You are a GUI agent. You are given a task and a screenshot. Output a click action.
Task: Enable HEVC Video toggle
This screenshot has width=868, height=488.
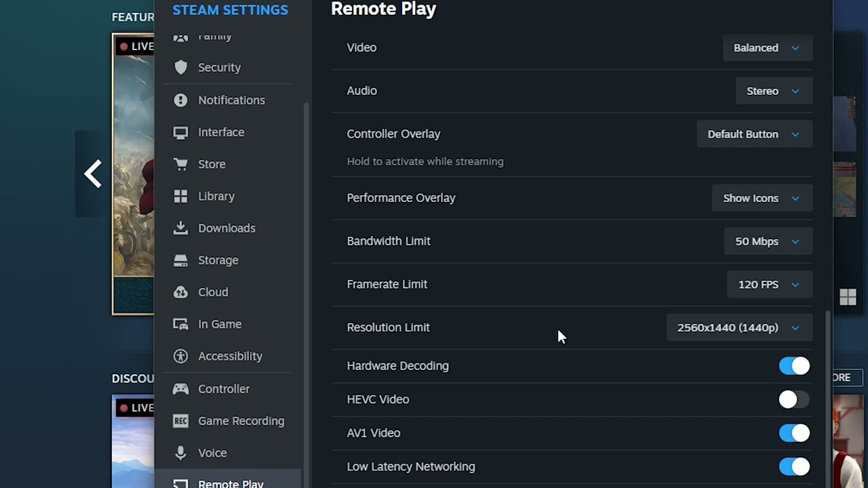(794, 399)
